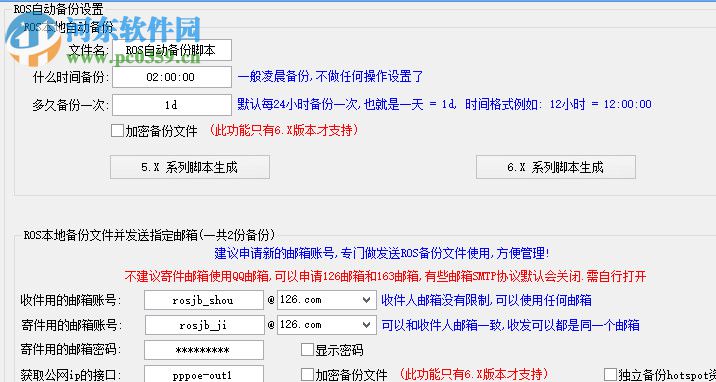
Task: Open the sender email domain dropdown
Action: click(x=326, y=325)
